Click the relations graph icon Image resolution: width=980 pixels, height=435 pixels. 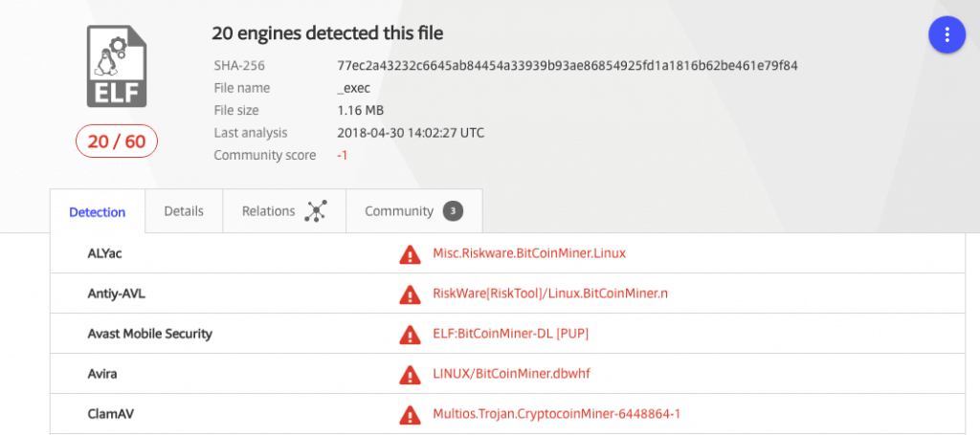[x=315, y=211]
